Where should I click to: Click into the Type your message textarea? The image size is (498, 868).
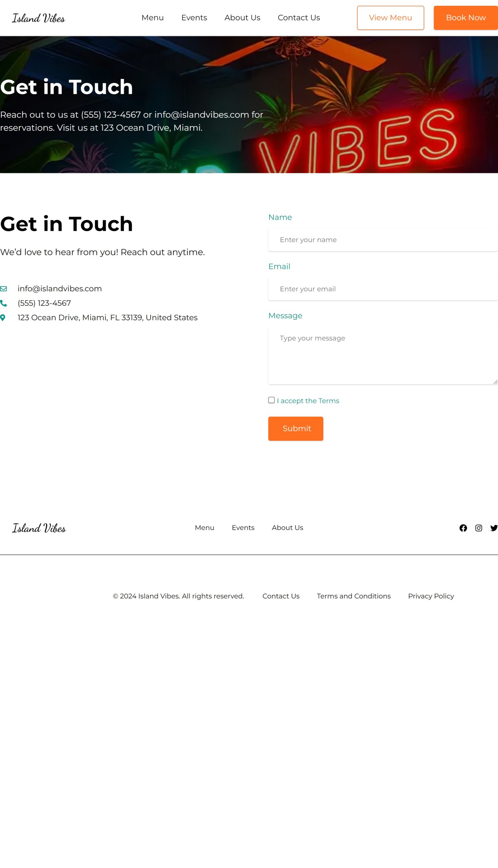click(383, 355)
